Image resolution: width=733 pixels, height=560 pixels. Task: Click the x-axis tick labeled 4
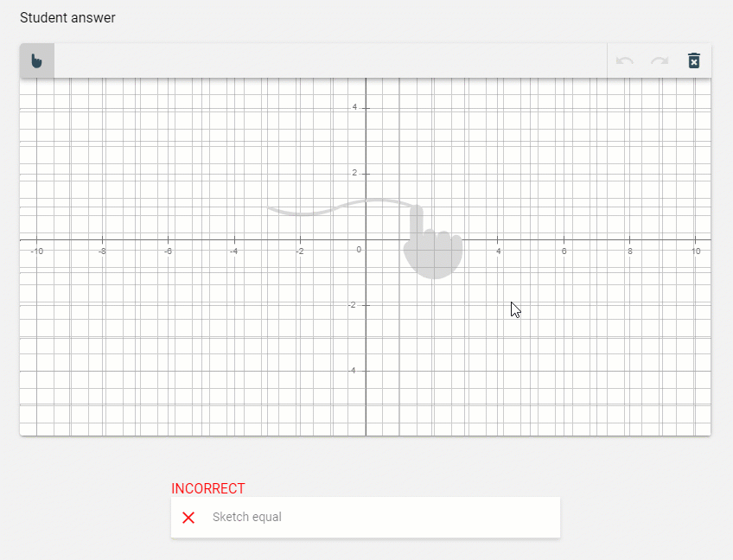point(498,251)
